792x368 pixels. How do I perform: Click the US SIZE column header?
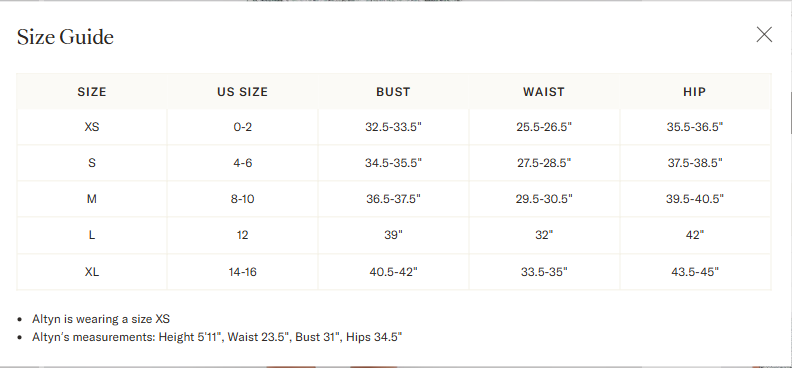click(242, 92)
